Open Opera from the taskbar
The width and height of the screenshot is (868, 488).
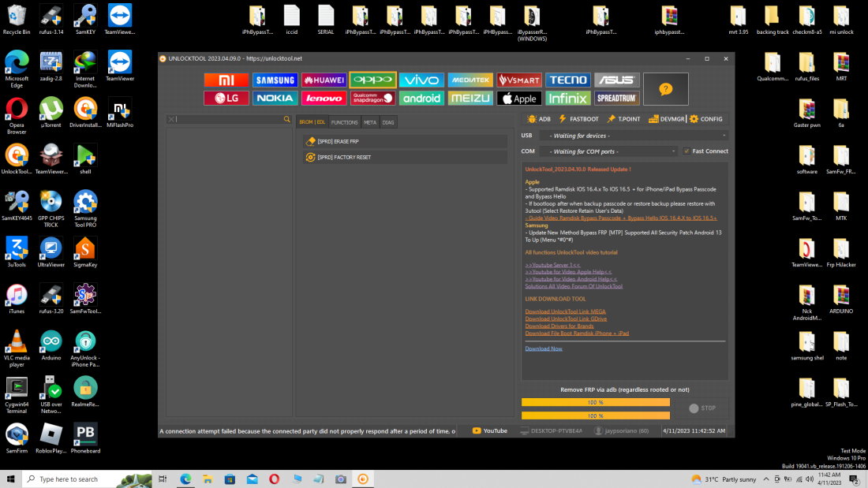(x=274, y=479)
